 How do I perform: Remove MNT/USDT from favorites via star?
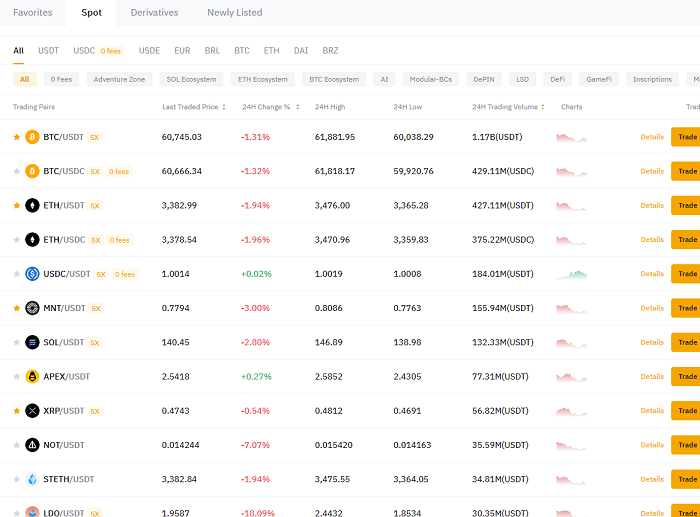point(17,308)
